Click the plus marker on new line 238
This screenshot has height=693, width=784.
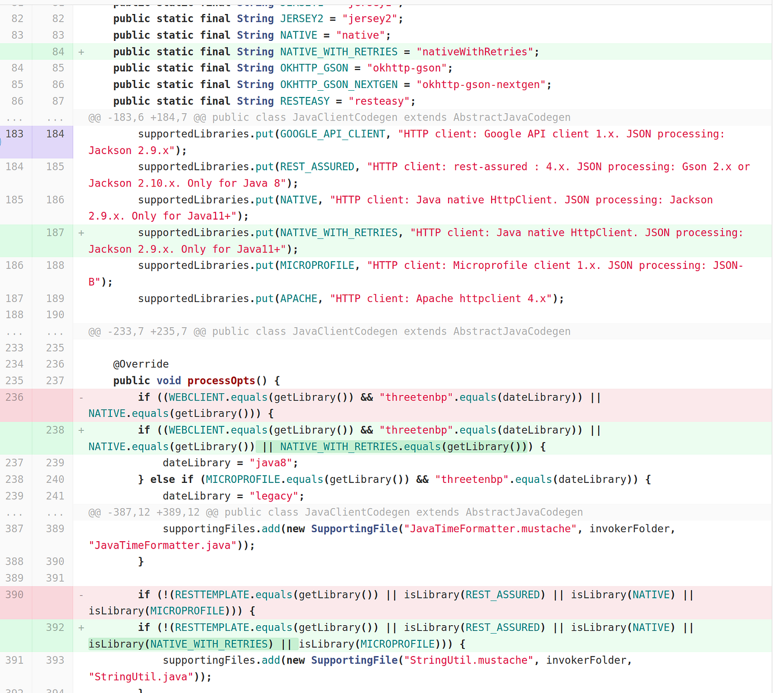point(81,430)
